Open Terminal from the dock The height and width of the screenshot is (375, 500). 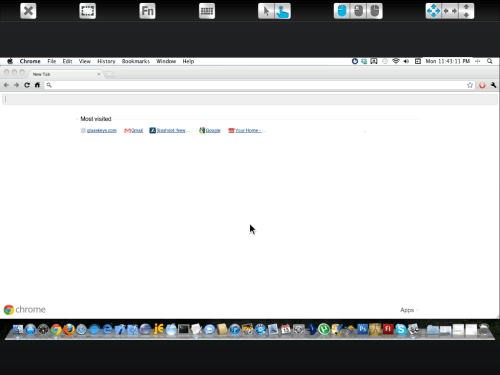coord(184,330)
